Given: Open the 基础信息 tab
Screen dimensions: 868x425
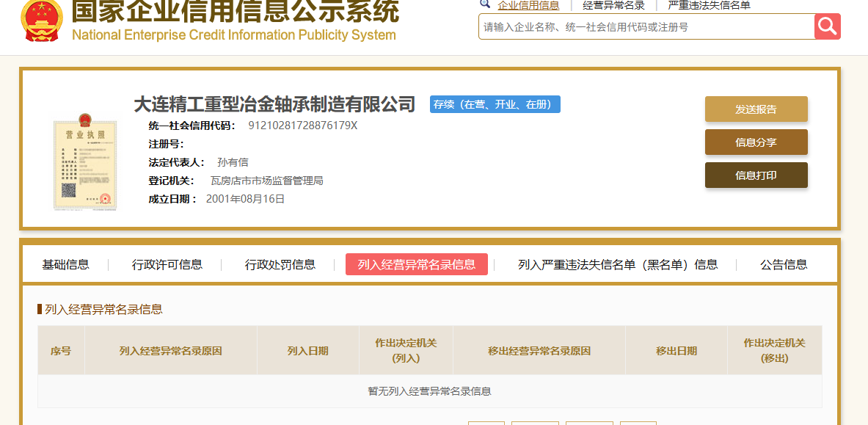Looking at the screenshot, I should click(65, 265).
